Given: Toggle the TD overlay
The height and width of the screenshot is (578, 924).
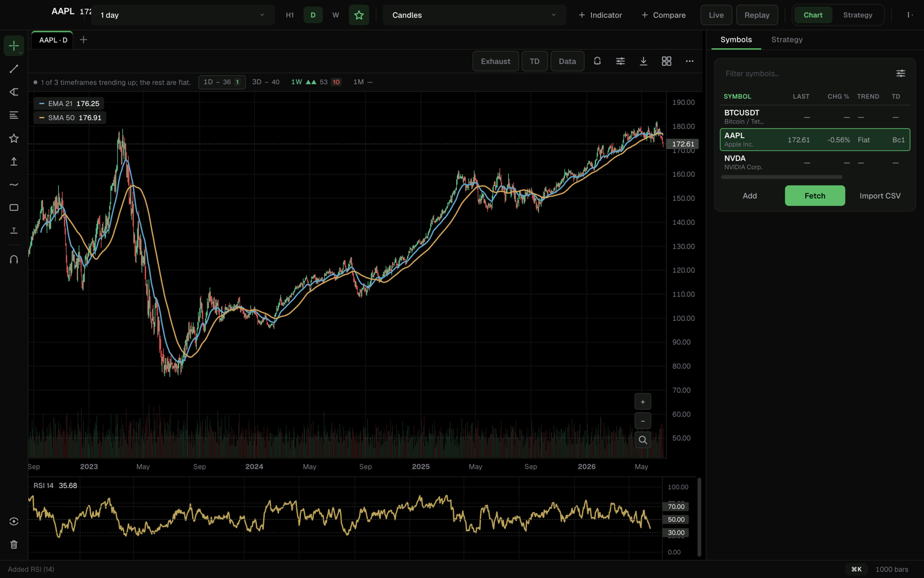Looking at the screenshot, I should tap(535, 61).
